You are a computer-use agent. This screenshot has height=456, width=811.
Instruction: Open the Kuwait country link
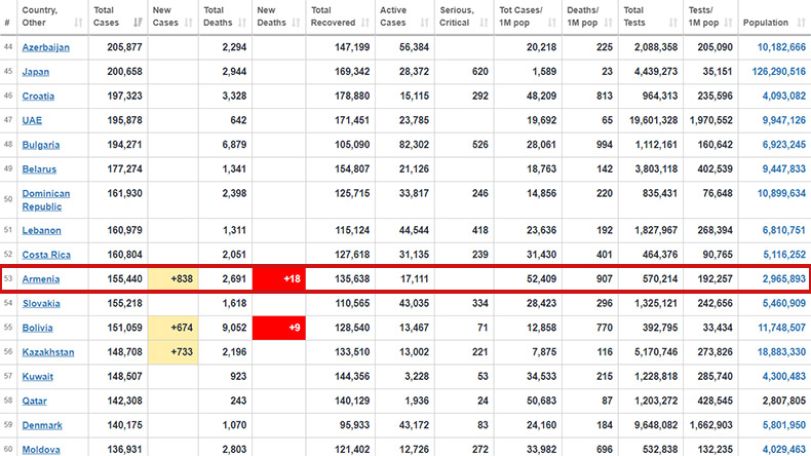(x=37, y=376)
